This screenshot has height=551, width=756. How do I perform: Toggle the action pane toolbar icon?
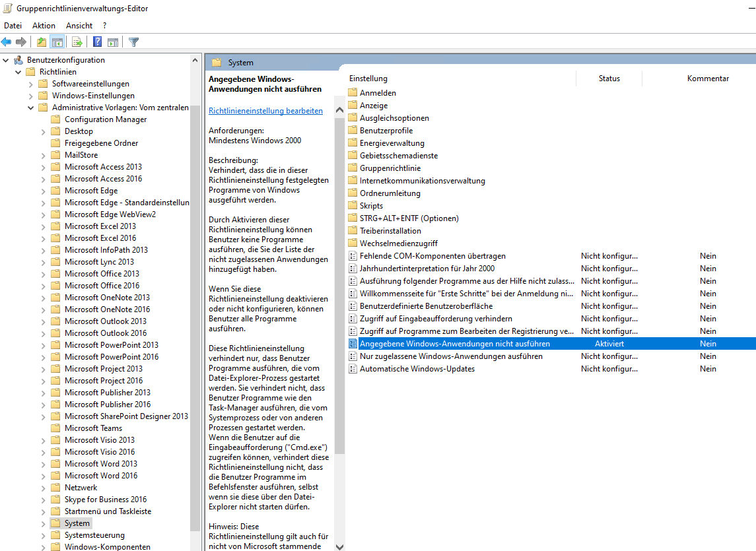point(113,42)
